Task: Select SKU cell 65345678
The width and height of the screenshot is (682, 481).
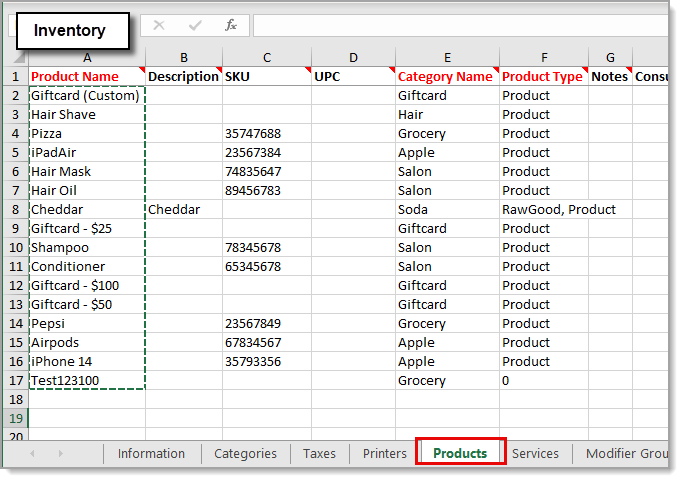Action: click(x=267, y=267)
